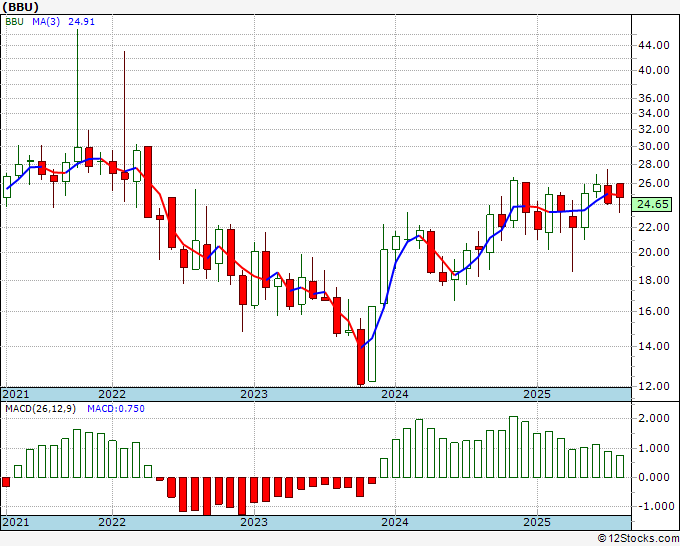Click the 28.00 price axis label

pos(654,164)
